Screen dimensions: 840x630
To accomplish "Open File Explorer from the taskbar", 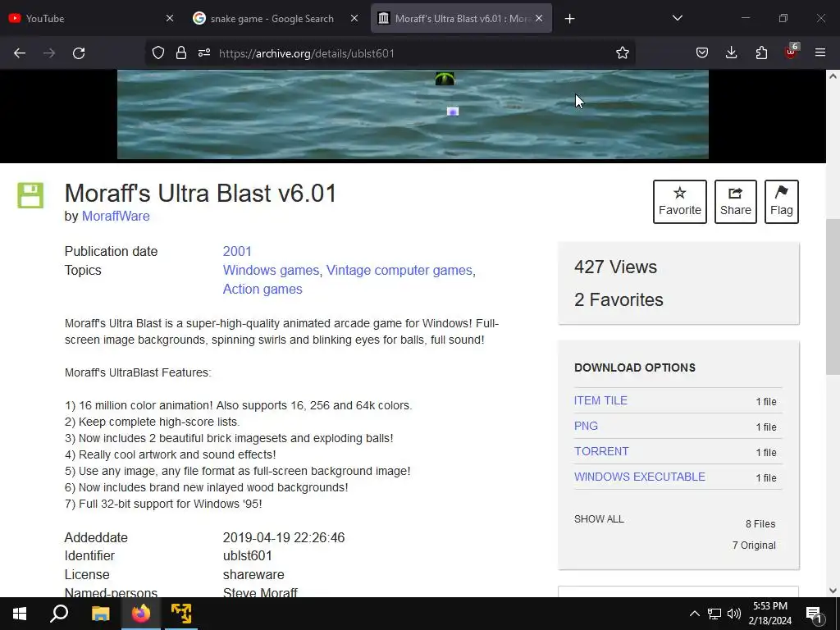I will coord(100,614).
